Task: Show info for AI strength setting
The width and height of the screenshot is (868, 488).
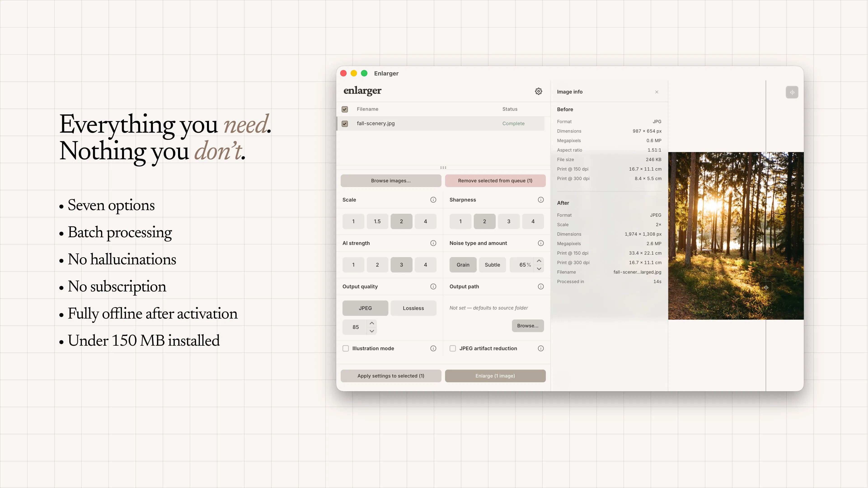Action: tap(433, 243)
